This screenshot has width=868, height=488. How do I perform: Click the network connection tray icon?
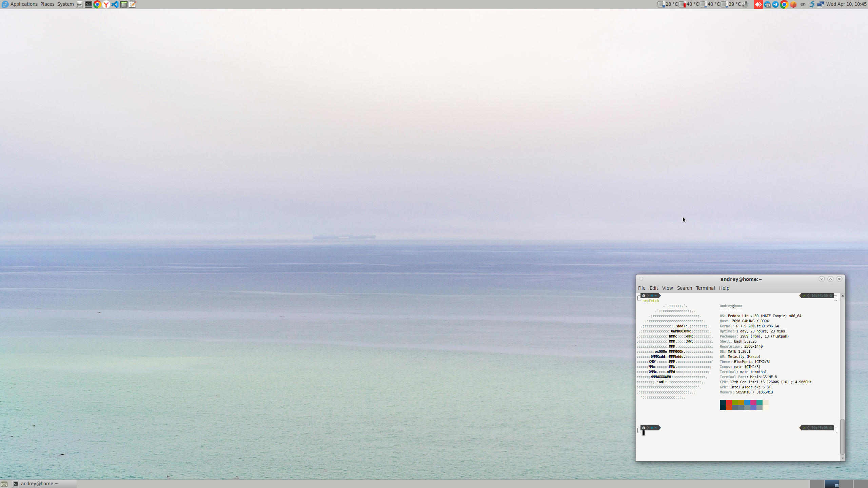(x=820, y=4)
